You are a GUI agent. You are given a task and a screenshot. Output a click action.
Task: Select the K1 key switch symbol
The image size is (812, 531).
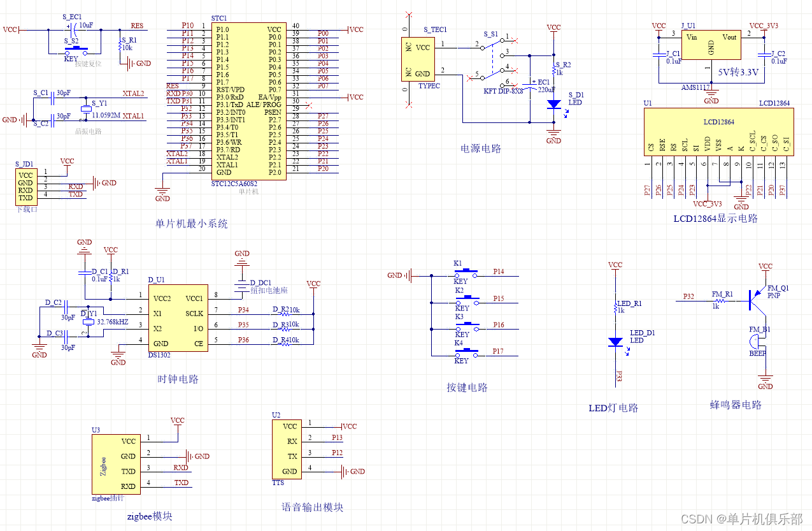click(x=466, y=272)
